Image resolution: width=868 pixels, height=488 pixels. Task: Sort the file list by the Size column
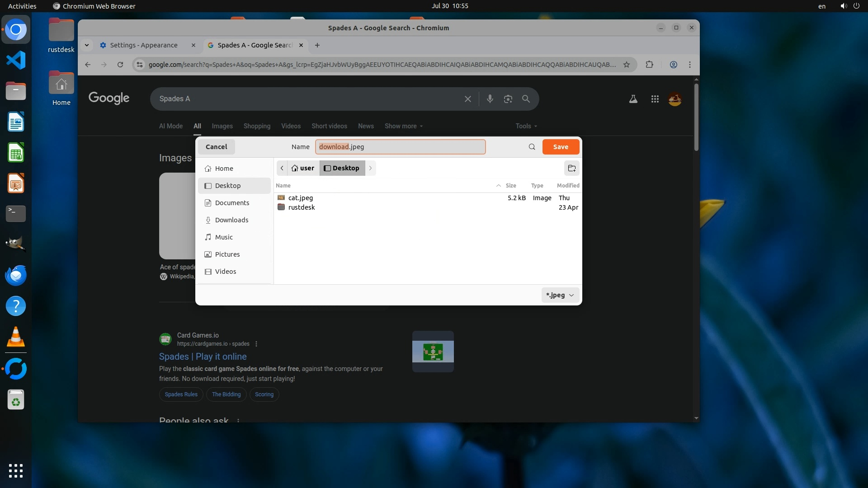(511, 186)
